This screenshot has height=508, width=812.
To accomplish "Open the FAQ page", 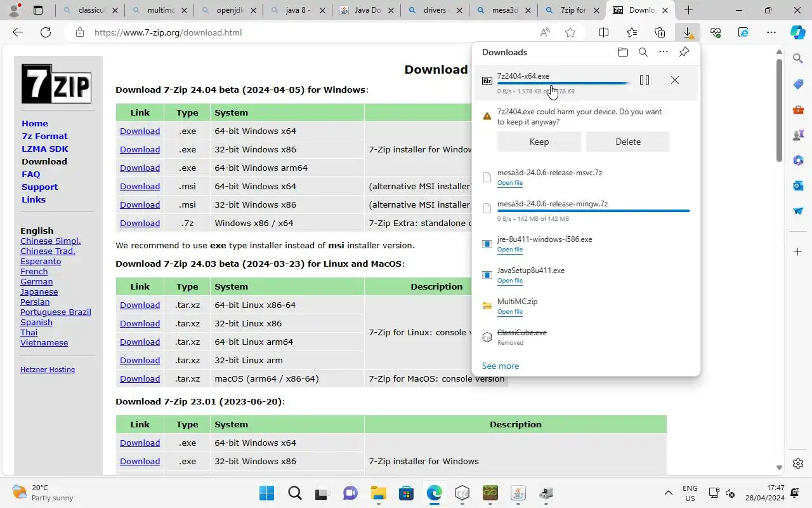I will pyautogui.click(x=30, y=174).
